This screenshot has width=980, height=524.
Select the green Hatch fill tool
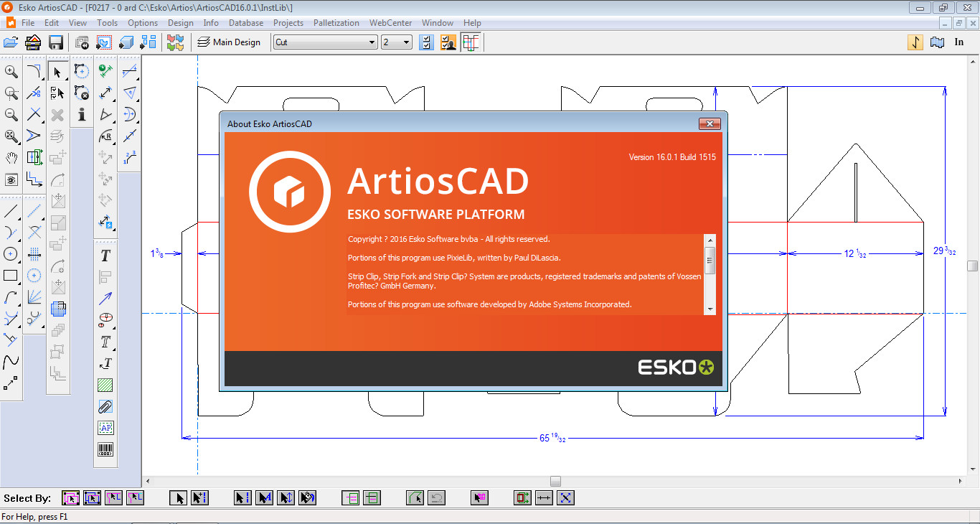105,385
